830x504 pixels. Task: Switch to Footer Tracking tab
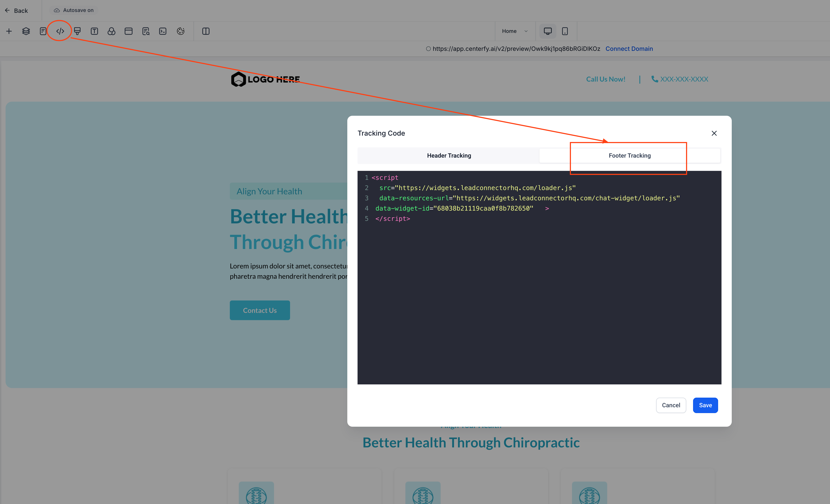pos(629,156)
